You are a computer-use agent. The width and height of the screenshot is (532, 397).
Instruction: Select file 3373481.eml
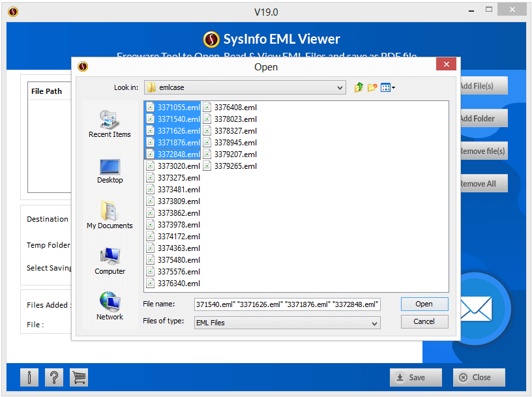click(173, 190)
